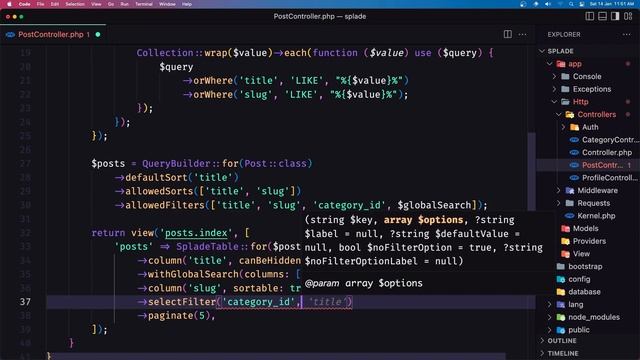Select the PostController.php editor tab
Image resolution: width=640 pixels, height=360 pixels.
(53, 35)
